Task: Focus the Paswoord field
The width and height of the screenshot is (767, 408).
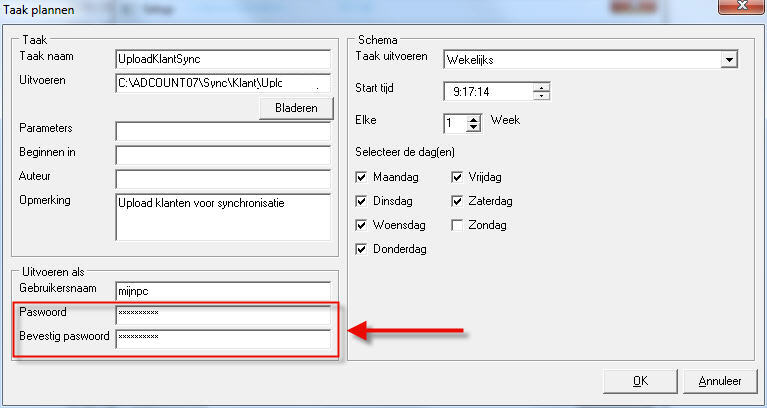Action: pos(223,315)
